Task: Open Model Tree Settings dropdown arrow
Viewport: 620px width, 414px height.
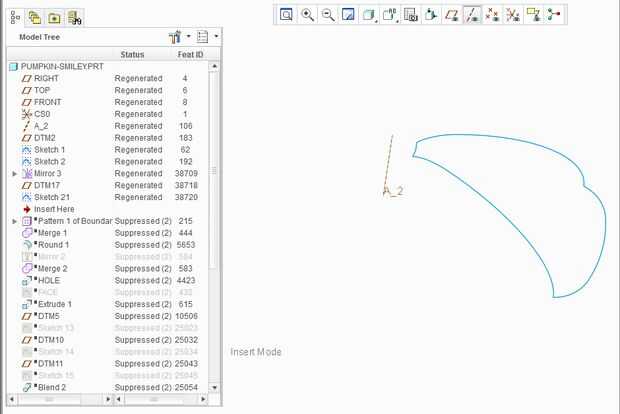Action: click(189, 36)
